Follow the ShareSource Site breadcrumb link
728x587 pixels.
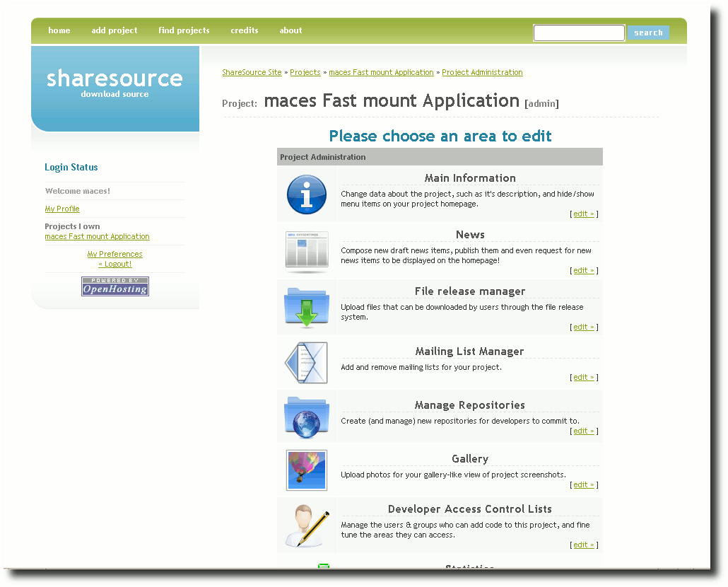tap(252, 72)
